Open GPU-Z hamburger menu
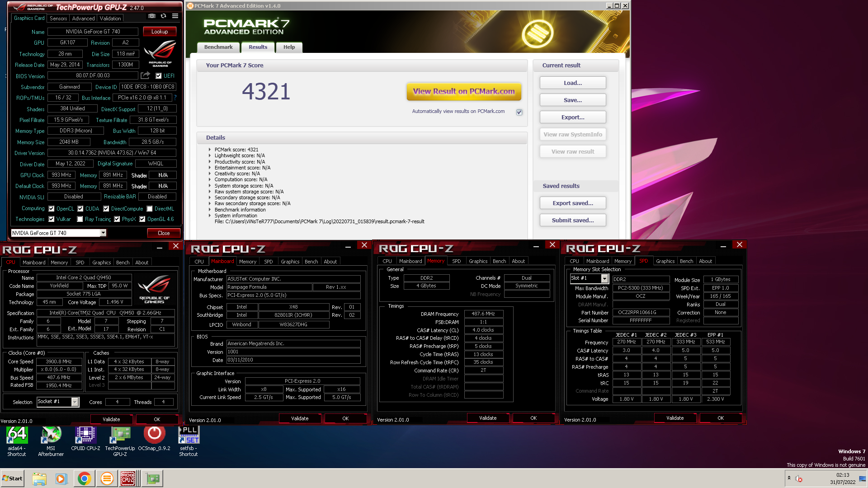 click(x=175, y=16)
